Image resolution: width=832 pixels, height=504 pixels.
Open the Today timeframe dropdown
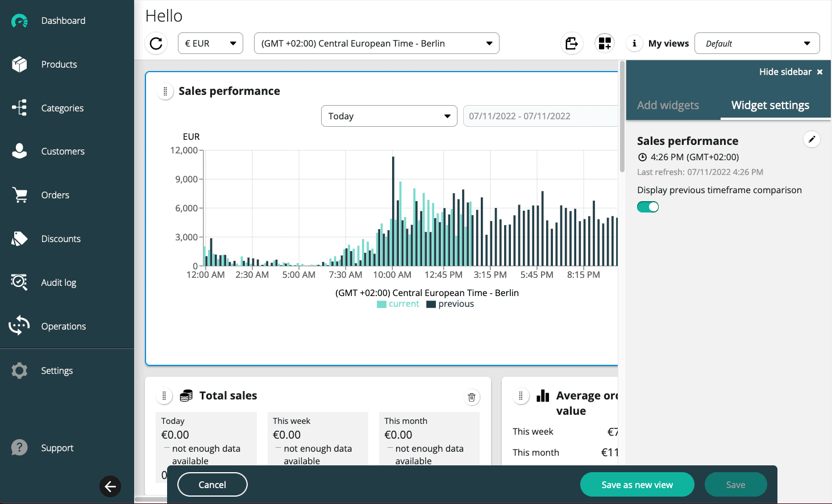389,115
